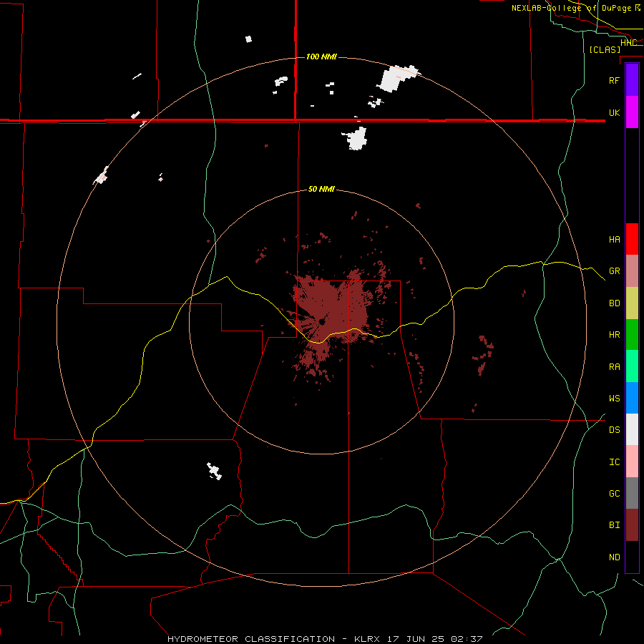Screen dimensions: 644x644
Task: Click the [CLAS] label above legend
Action: [x=605, y=49]
